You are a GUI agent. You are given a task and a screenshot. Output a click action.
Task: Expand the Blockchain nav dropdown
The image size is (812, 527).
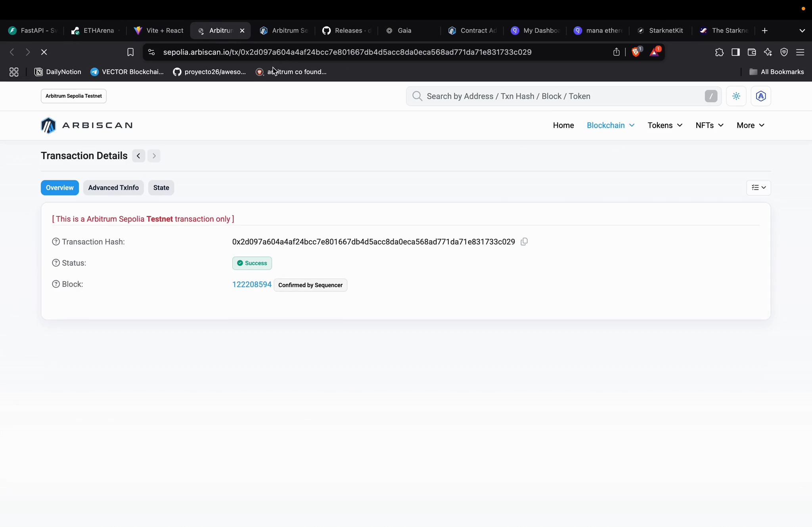611,125
